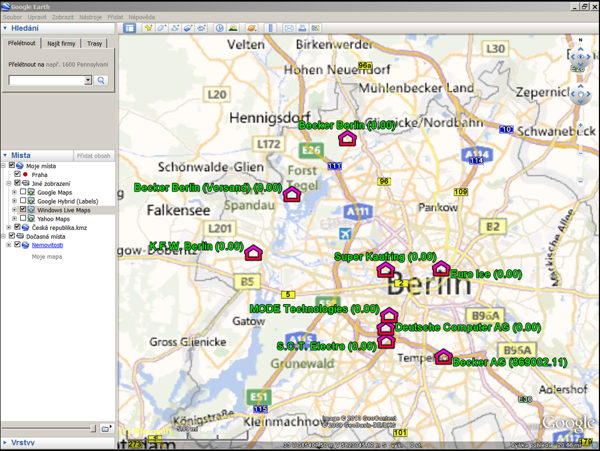Show historical imagery clock tool
The width and height of the screenshot is (600, 451).
(219, 28)
